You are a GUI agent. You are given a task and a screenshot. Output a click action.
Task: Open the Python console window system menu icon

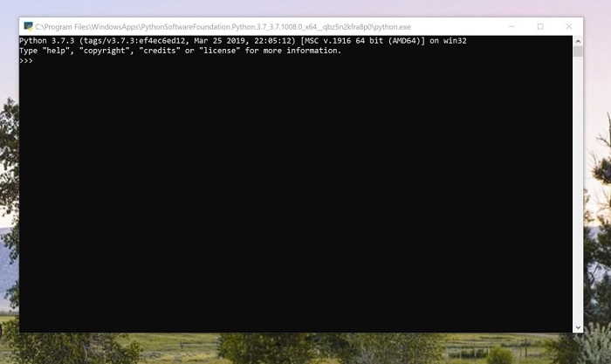pyautogui.click(x=28, y=26)
